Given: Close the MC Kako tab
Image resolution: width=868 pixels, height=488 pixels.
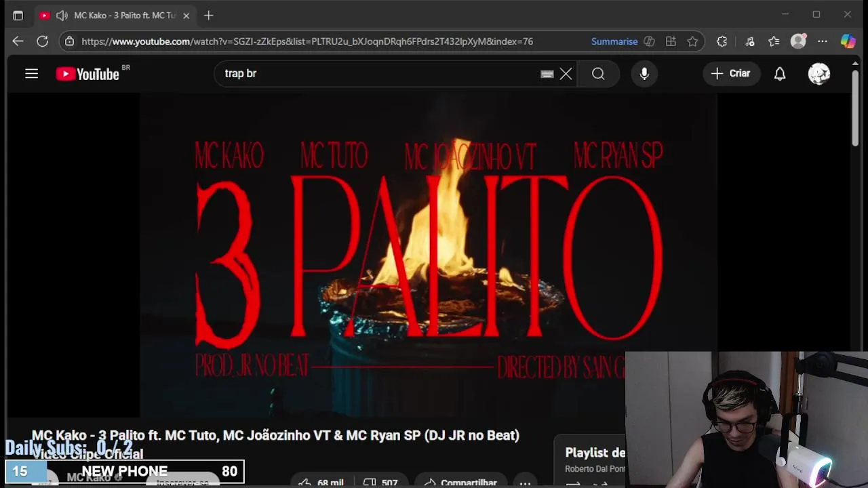Looking at the screenshot, I should (186, 15).
